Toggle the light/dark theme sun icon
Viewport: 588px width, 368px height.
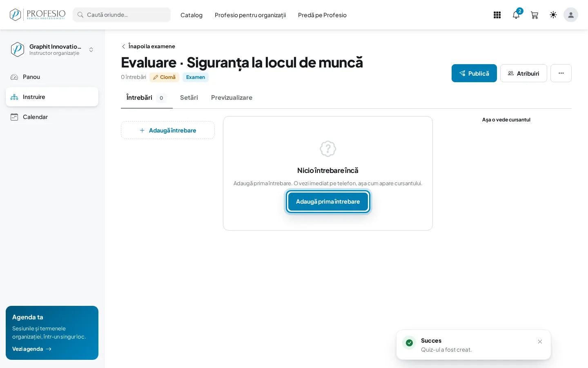click(553, 15)
